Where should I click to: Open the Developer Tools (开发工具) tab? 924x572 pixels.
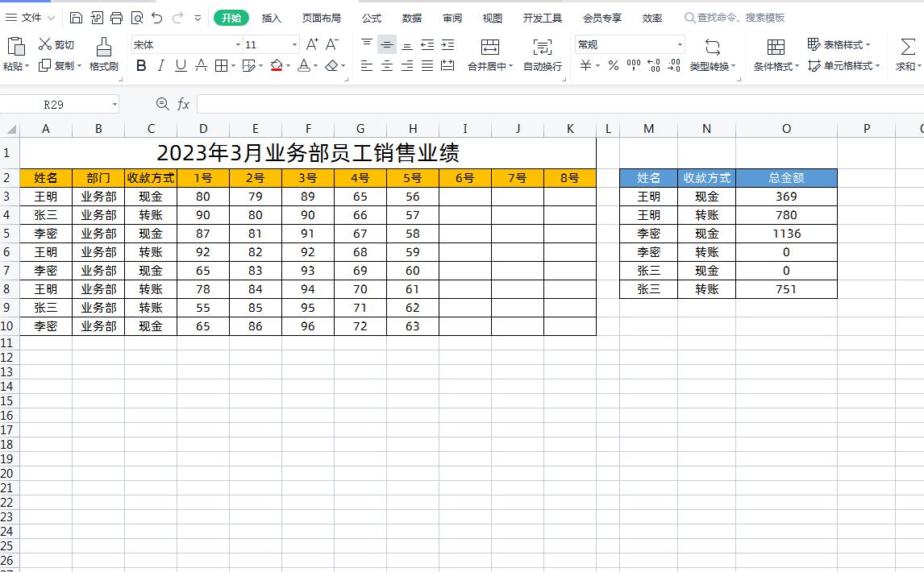542,19
